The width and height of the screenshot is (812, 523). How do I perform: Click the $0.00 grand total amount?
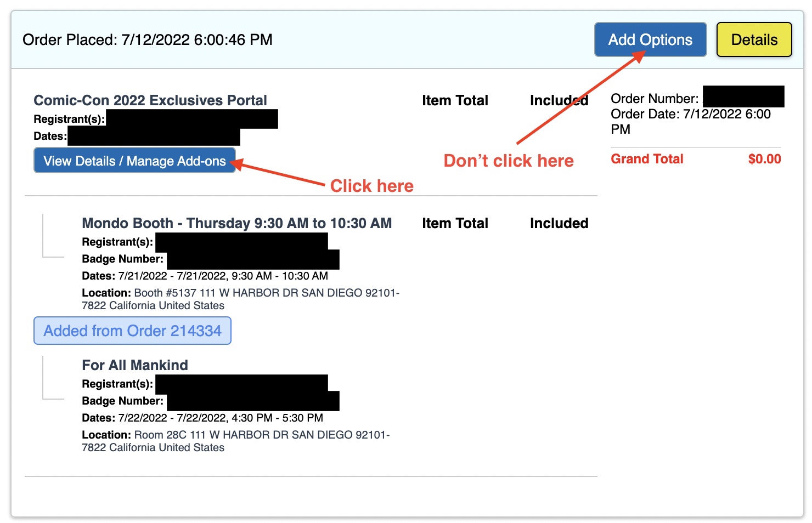(764, 159)
